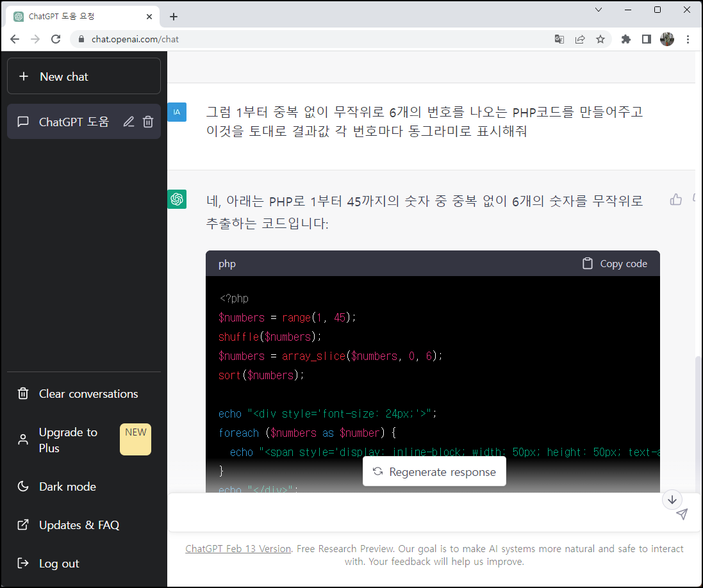
Task: Go forward in the browser
Action: pos(35,39)
